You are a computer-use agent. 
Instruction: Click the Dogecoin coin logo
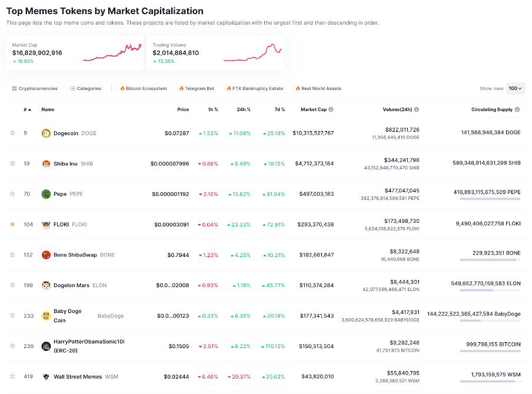[46, 133]
